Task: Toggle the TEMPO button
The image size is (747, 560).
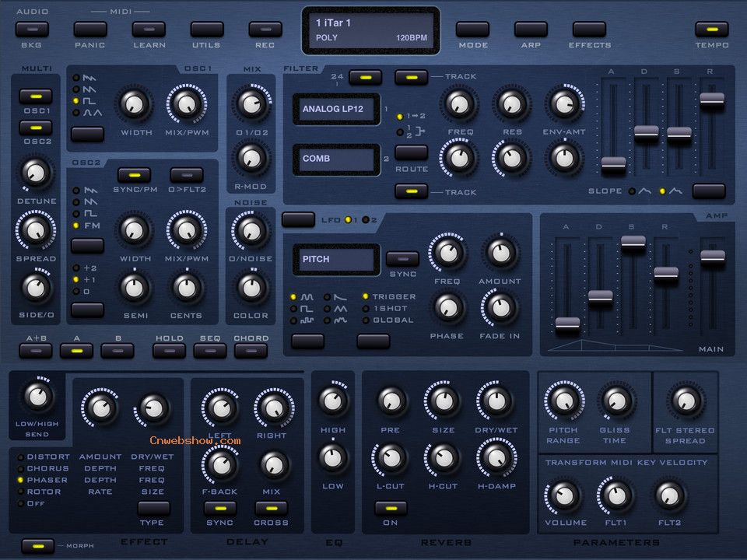Action: 712,30
